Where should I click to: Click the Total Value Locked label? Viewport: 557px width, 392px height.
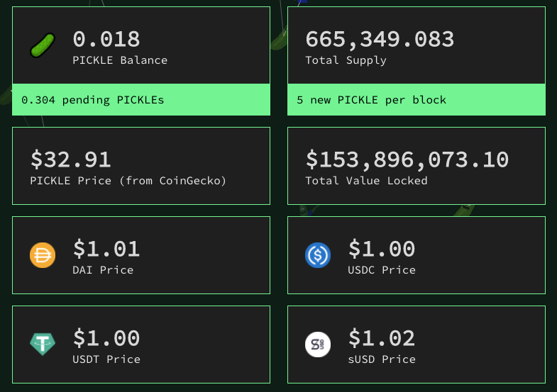pos(367,181)
